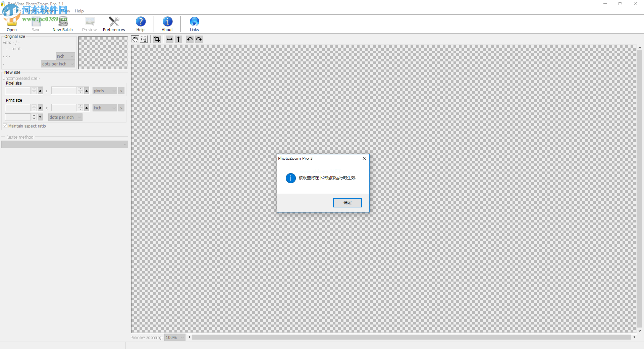This screenshot has width=644, height=349.
Task: Click preset button beside print resolution field
Action: click(40, 117)
